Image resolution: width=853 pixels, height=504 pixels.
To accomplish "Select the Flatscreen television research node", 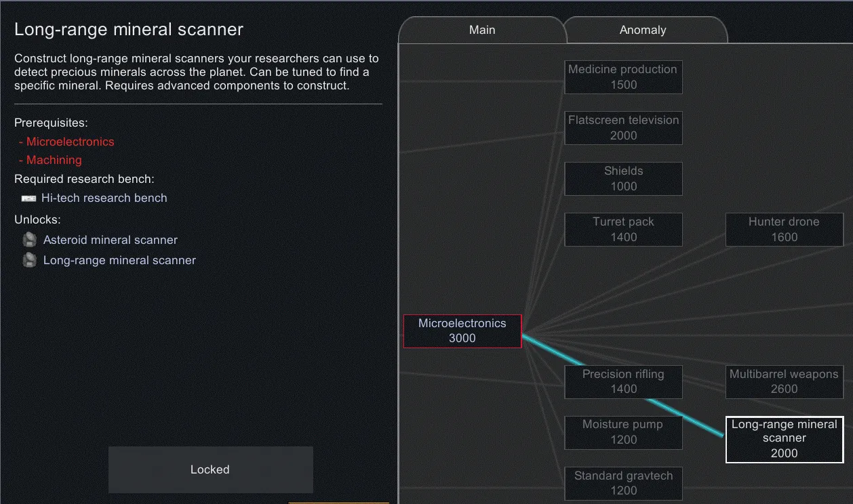I will 623,127.
